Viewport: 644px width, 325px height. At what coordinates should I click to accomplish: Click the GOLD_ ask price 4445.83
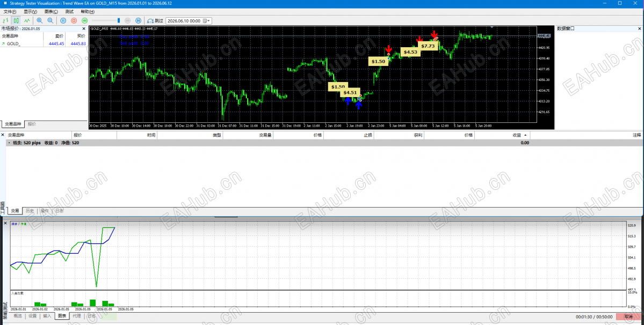point(78,43)
